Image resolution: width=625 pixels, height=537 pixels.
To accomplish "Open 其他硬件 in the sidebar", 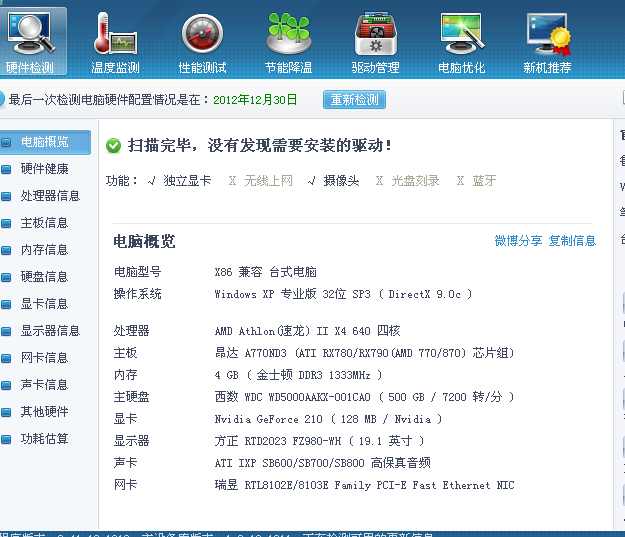I will (x=45, y=412).
